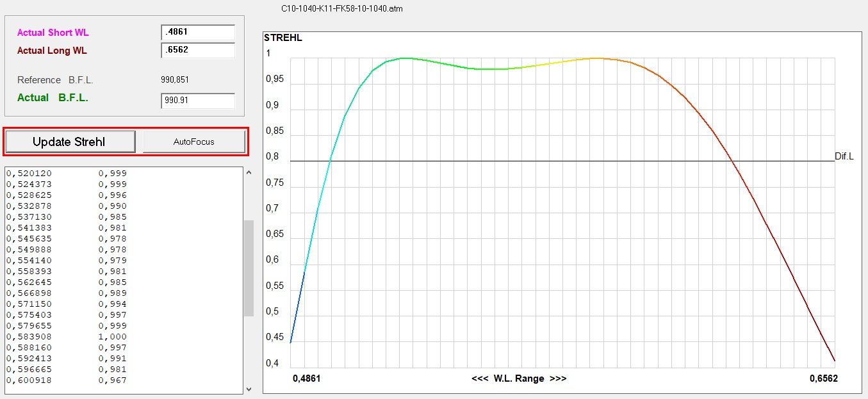Image resolution: width=868 pixels, height=399 pixels.
Task: Edit the Actual Short WL field
Action: tap(198, 32)
